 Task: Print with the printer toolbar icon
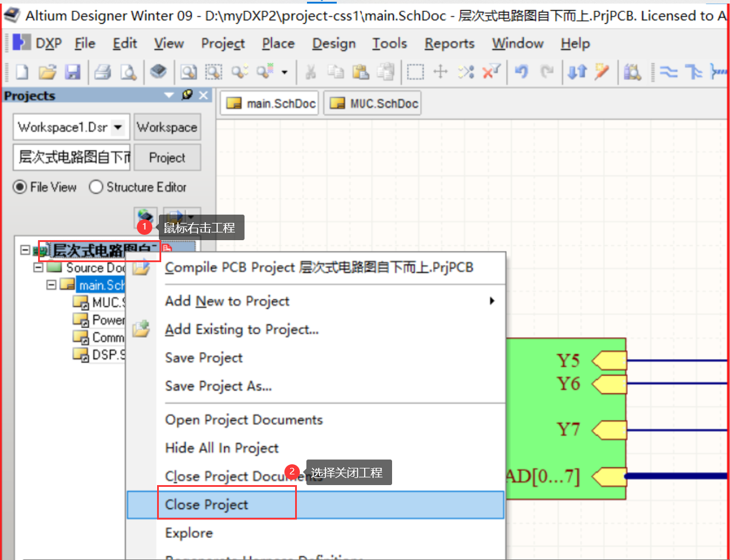pyautogui.click(x=103, y=72)
